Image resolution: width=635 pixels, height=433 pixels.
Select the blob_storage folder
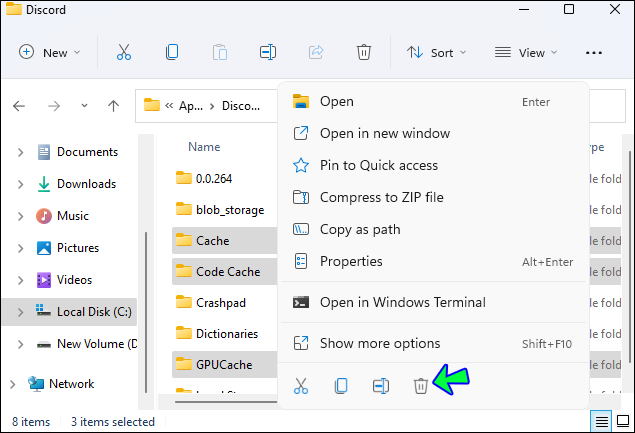[x=230, y=210]
